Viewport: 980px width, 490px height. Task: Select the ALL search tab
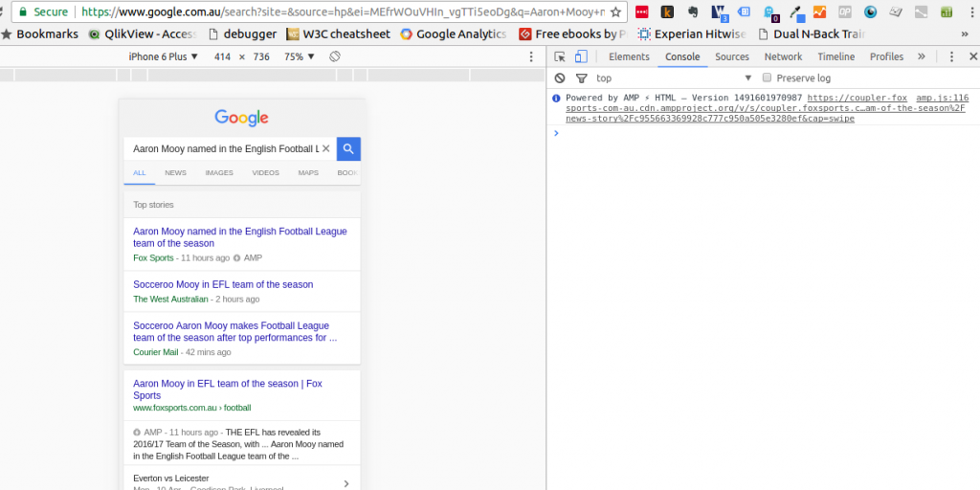[140, 172]
